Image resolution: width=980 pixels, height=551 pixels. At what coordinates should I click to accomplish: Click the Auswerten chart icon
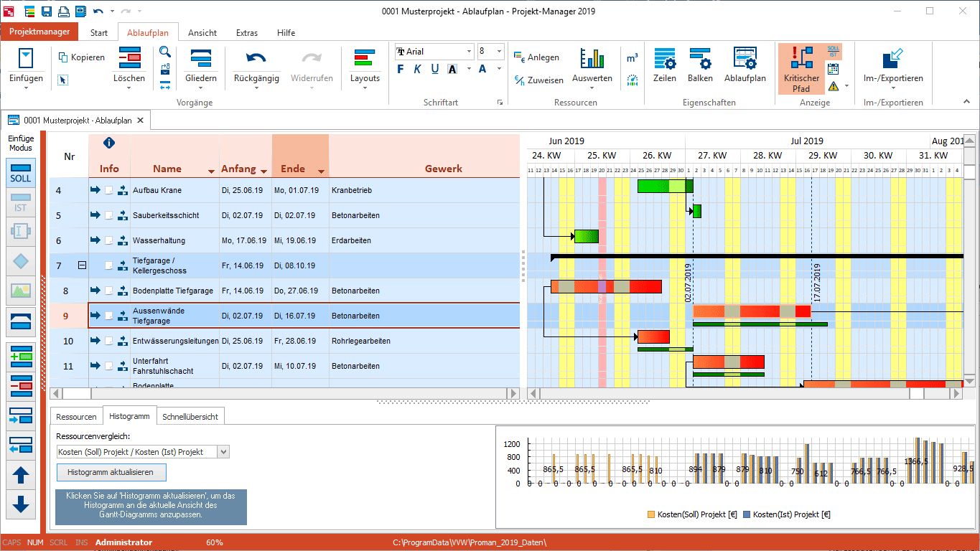click(x=592, y=58)
